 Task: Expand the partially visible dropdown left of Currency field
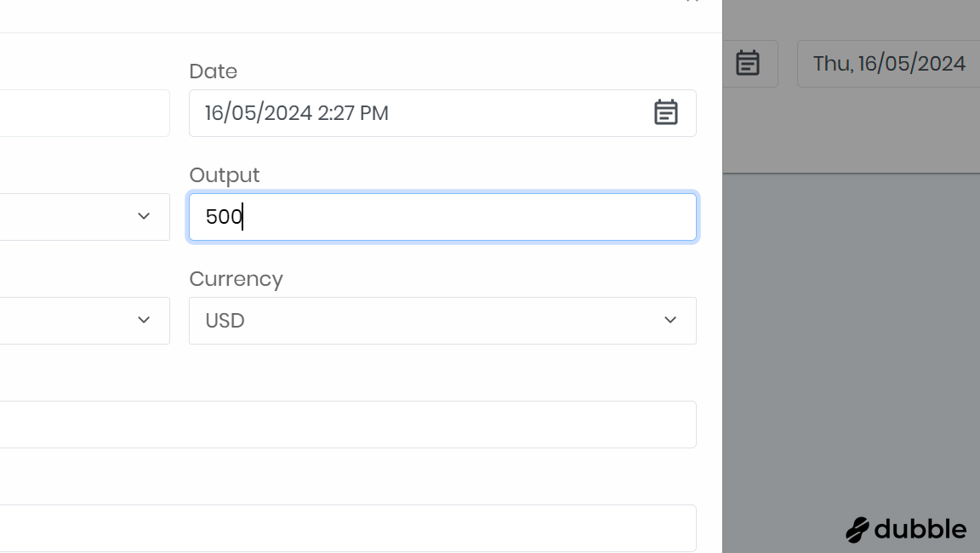tap(77, 321)
